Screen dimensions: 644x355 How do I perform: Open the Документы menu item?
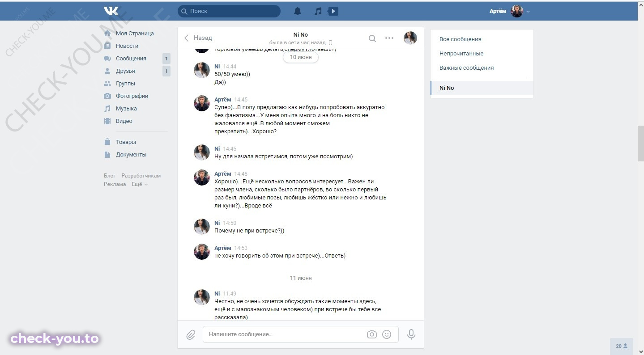[131, 155]
